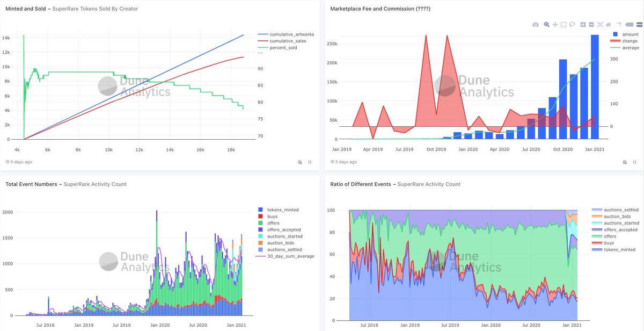Open query icon under Minted and Sold chart
644x331 pixels.
click(300, 162)
